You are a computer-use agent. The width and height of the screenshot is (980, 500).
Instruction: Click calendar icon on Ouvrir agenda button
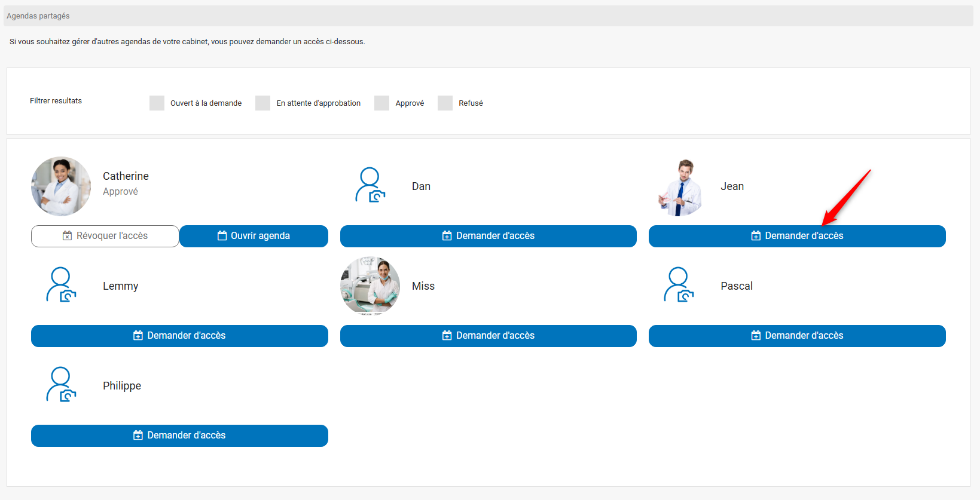(x=222, y=236)
